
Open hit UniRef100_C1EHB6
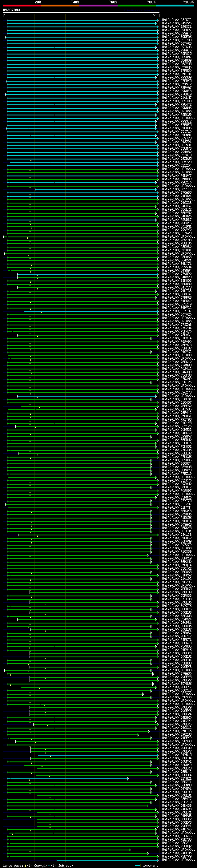click(177, 128)
